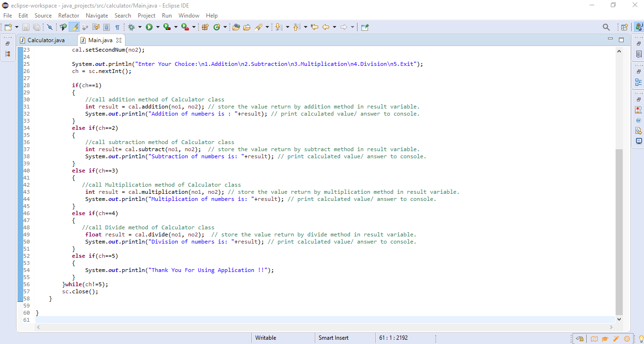
Task: Open the Run button dropdown arrow
Action: click(x=158, y=27)
